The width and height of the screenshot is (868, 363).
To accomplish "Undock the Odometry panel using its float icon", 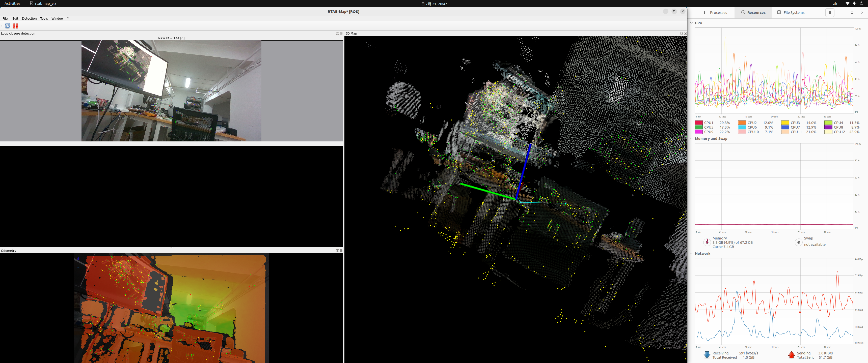I will [337, 251].
